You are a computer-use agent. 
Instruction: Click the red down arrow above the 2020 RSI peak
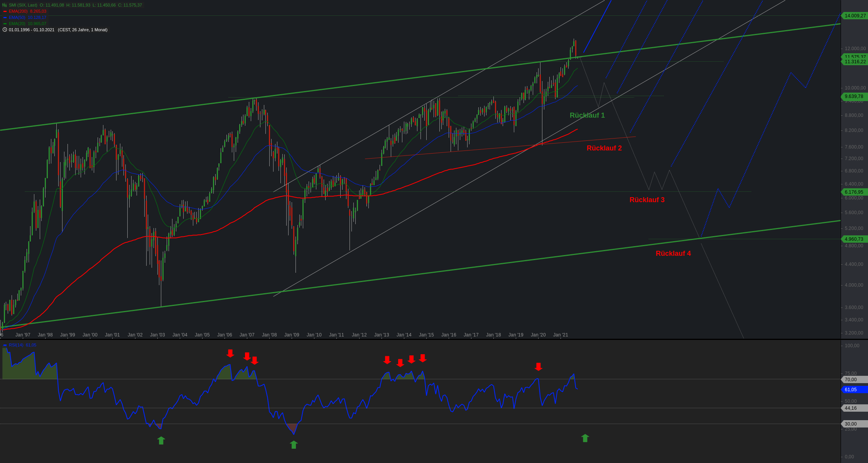(539, 367)
